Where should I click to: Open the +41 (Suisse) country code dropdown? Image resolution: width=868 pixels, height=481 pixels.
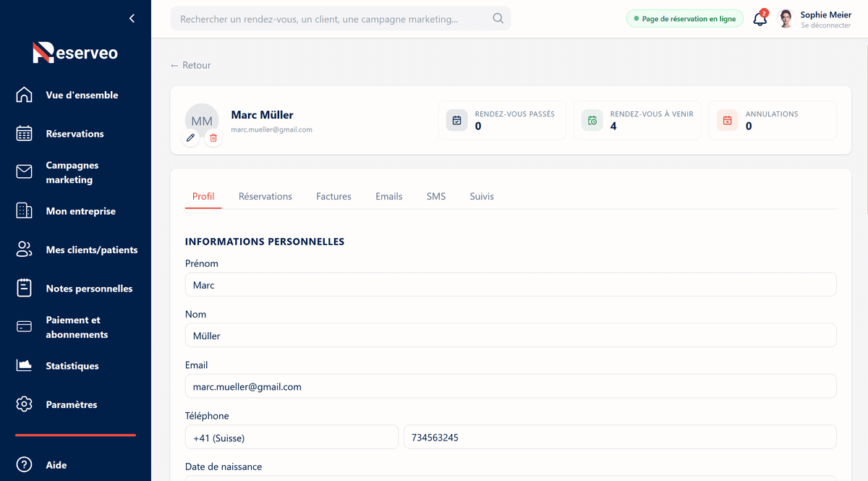click(292, 438)
